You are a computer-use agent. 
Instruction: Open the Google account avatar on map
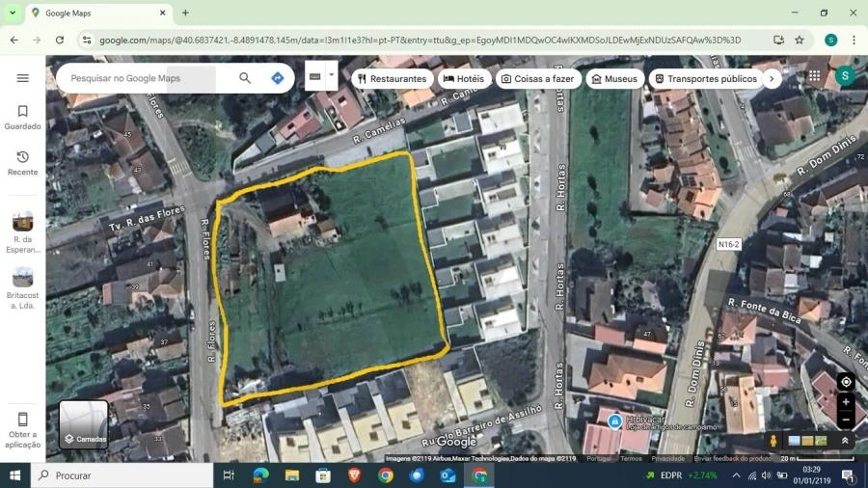[845, 76]
